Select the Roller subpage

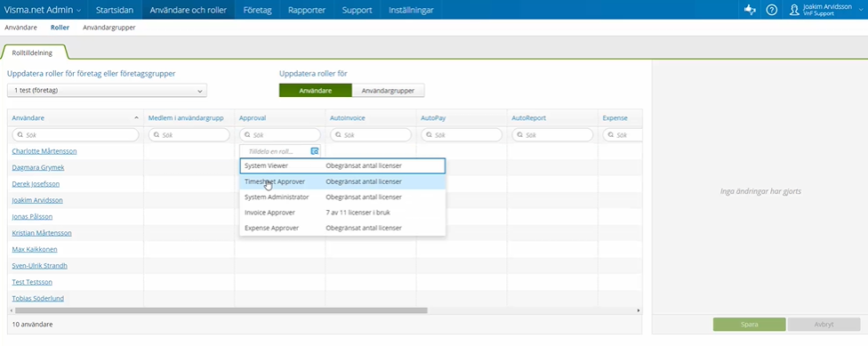[x=60, y=27]
